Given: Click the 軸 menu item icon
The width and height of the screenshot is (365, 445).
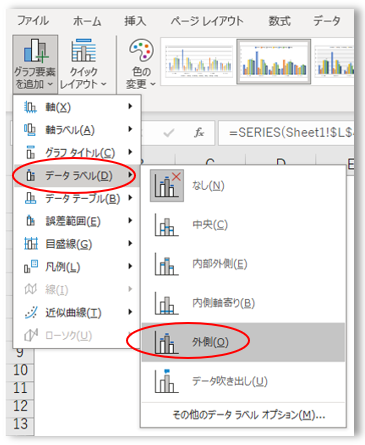Looking at the screenshot, I should tap(30, 107).
